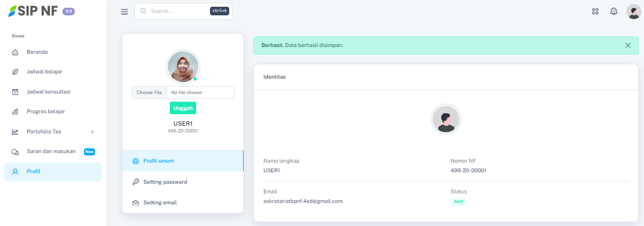Viewport: 644px width, 226px height.
Task: Focus the Search input field
Action: tap(177, 11)
